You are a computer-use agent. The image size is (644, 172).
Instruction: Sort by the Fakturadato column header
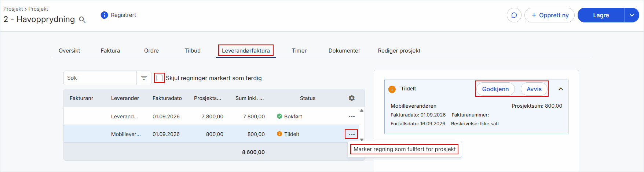pyautogui.click(x=167, y=98)
